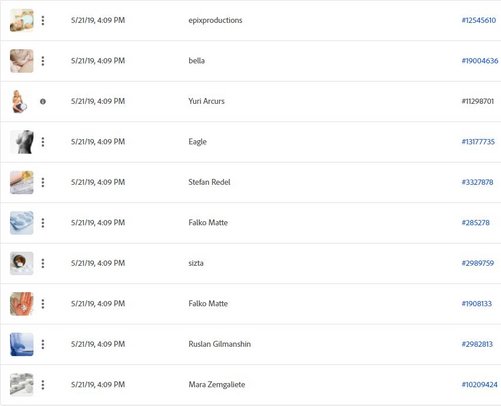The height and width of the screenshot is (406, 501).
Task: Open more options for Ruslan Gilmanshin row
Action: (x=43, y=344)
